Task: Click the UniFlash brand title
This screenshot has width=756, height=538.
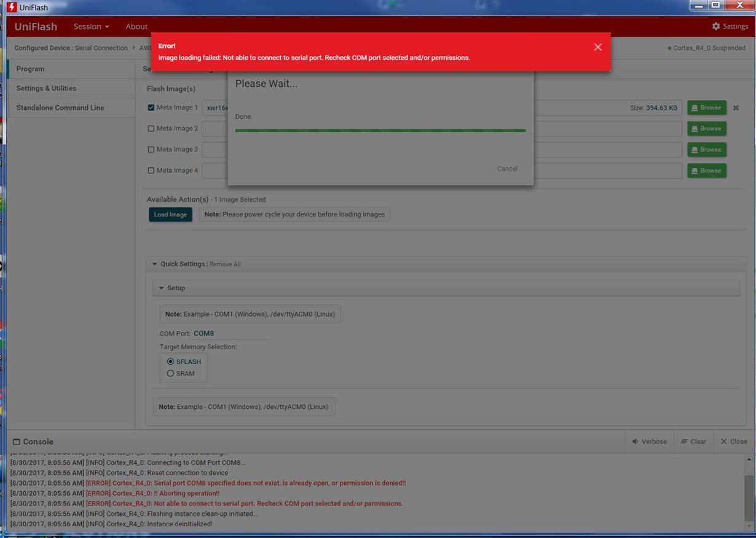Action: [36, 26]
